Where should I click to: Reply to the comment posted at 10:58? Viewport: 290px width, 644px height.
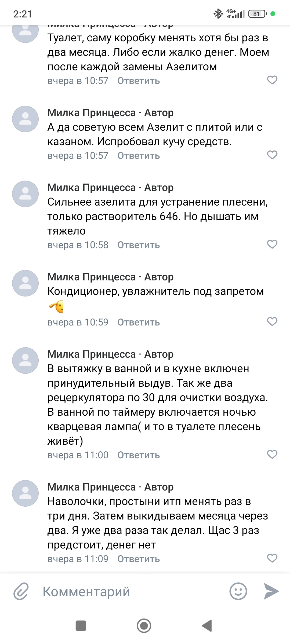click(x=139, y=245)
